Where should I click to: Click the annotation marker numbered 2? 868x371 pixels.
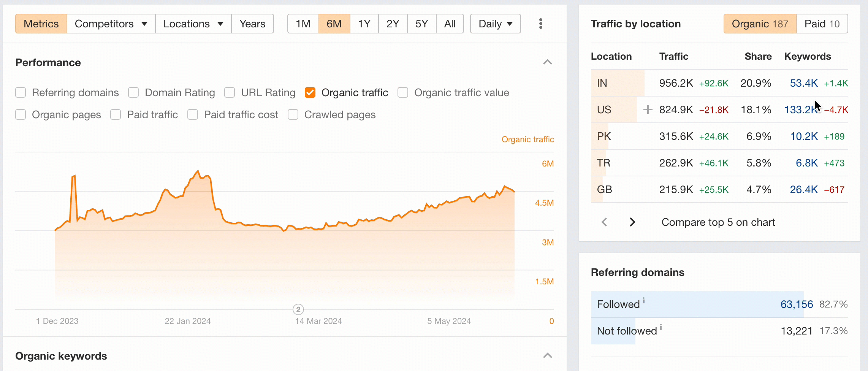pyautogui.click(x=298, y=309)
